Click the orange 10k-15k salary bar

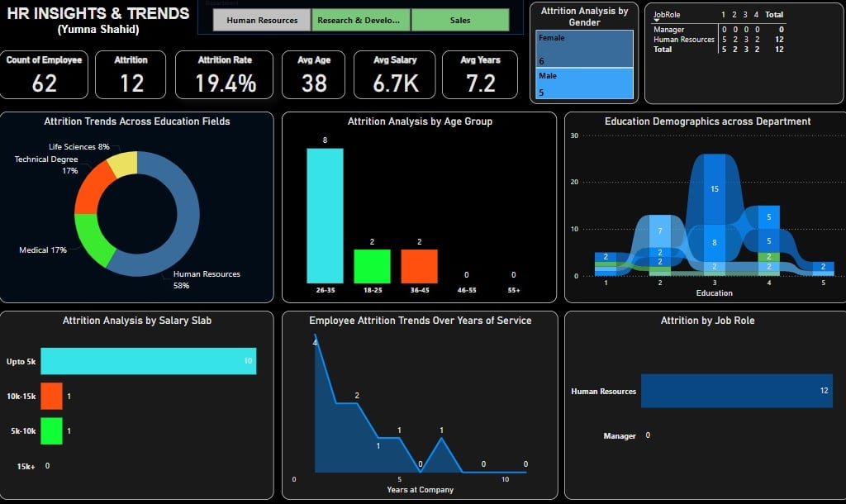pos(52,396)
